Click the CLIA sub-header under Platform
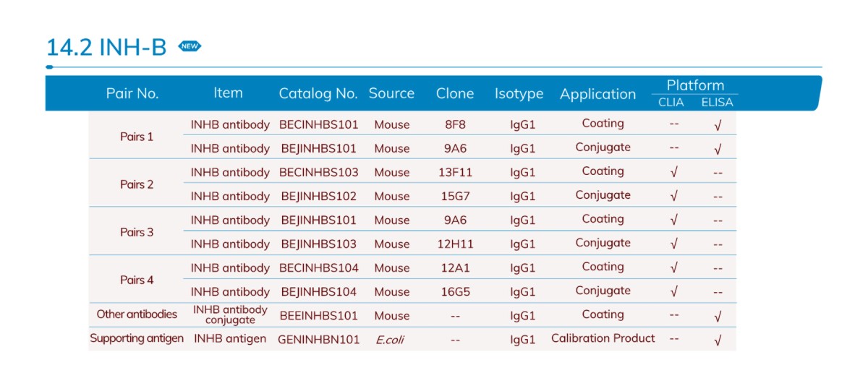 coord(671,103)
